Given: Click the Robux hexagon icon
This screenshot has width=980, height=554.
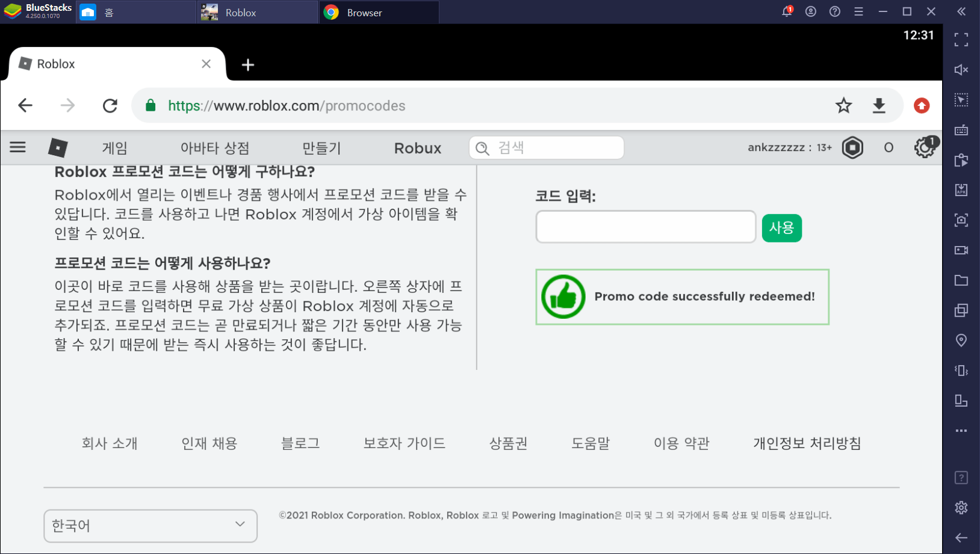Looking at the screenshot, I should pos(852,147).
